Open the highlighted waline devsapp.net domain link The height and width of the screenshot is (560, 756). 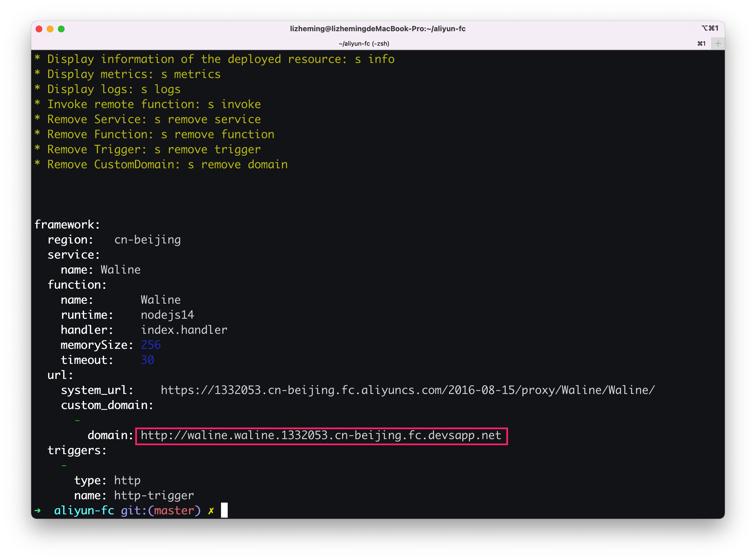point(321,435)
